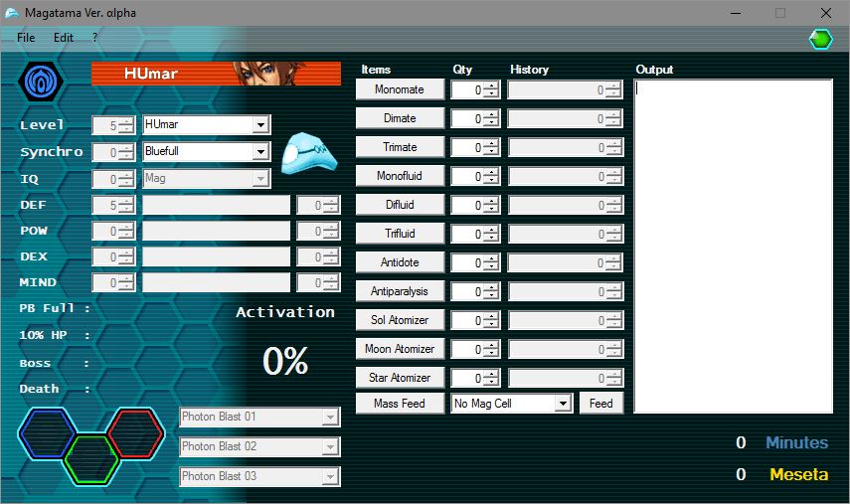Viewport: 850px width, 504px height.
Task: Click the DEX value stepper
Action: click(x=113, y=256)
